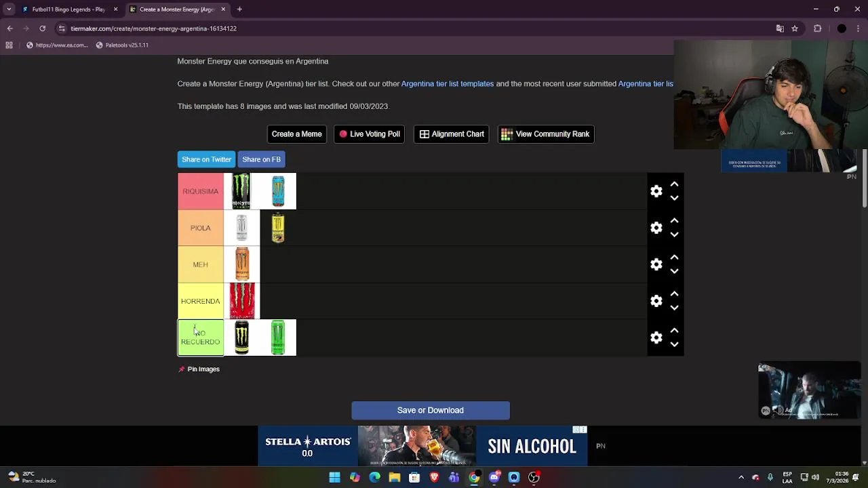Click Create a Meme button

point(296,134)
